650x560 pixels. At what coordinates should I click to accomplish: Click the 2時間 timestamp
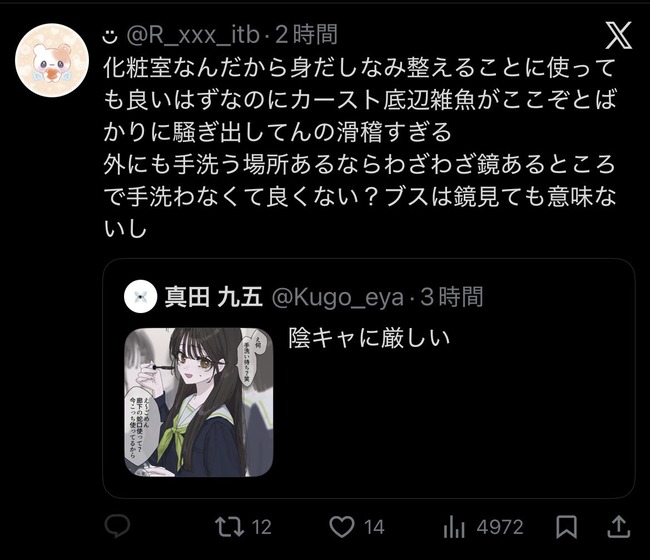(306, 34)
